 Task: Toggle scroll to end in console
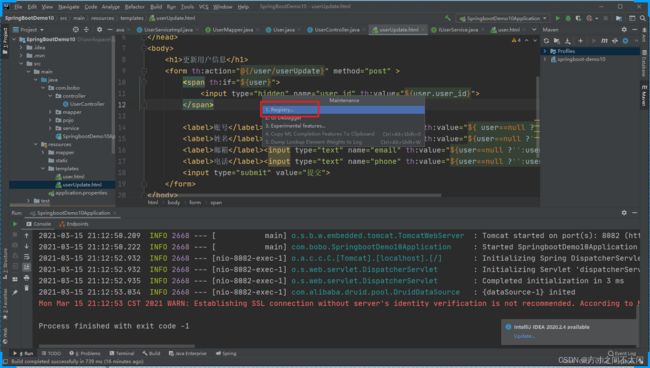pyautogui.click(x=27, y=267)
